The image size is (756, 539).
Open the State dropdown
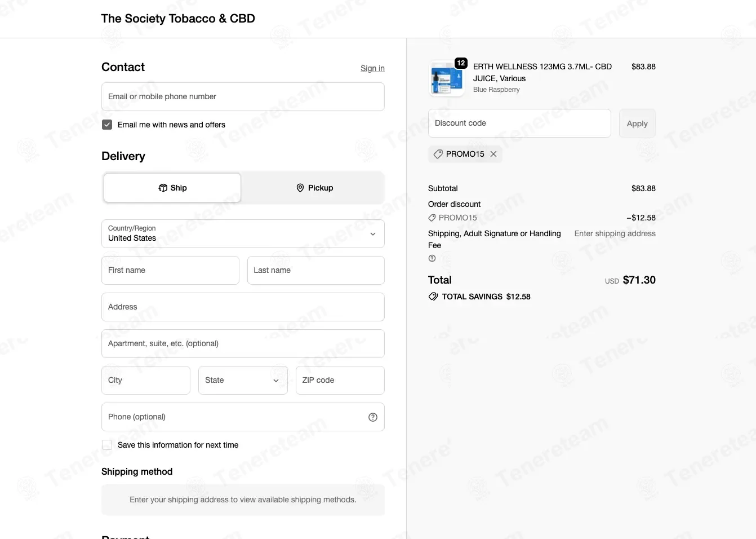click(243, 381)
